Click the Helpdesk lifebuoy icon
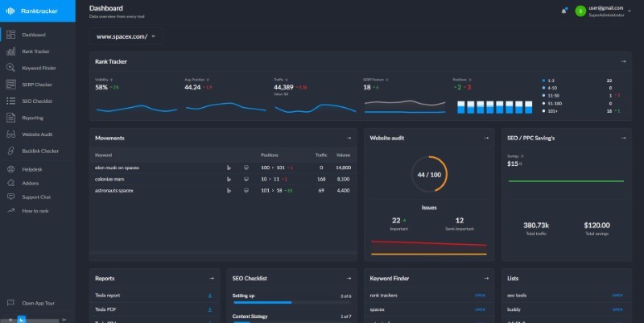Viewport: 644px width, 323px height. (x=11, y=169)
